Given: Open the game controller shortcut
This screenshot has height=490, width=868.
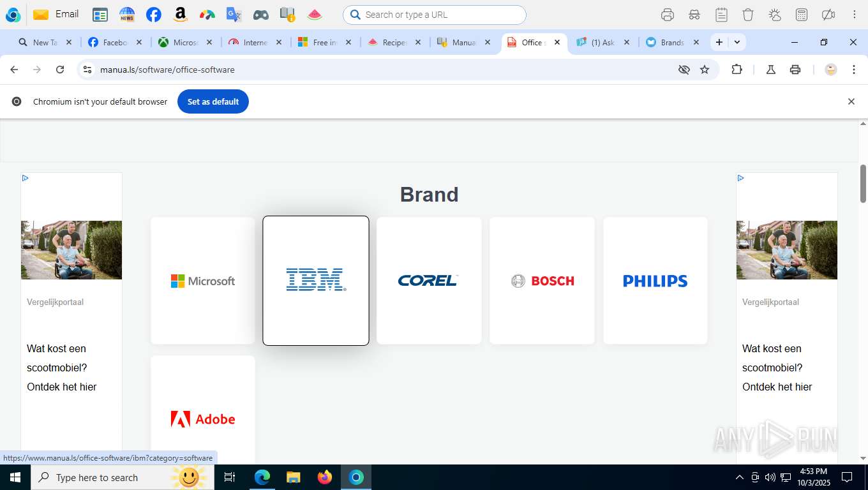Looking at the screenshot, I should 261,15.
